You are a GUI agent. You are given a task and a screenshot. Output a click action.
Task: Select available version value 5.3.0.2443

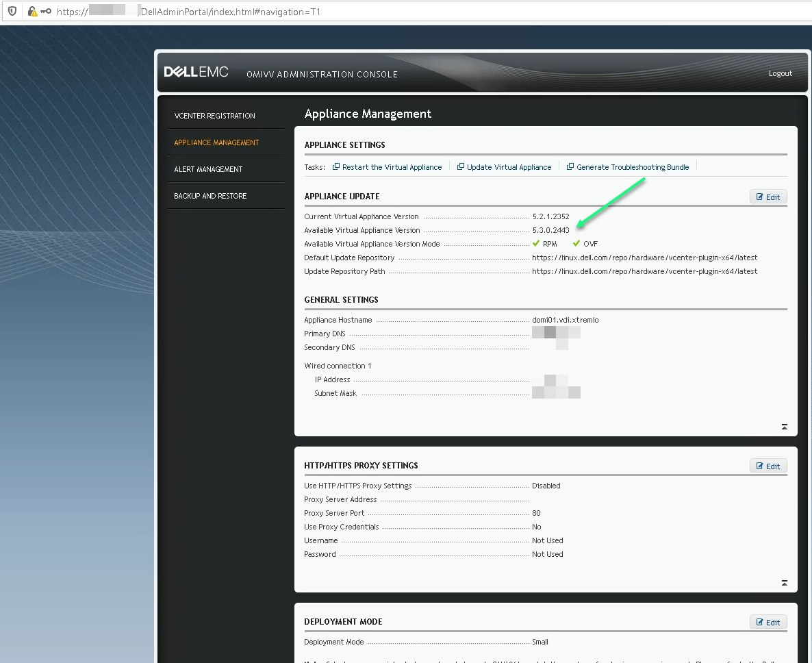click(x=550, y=230)
